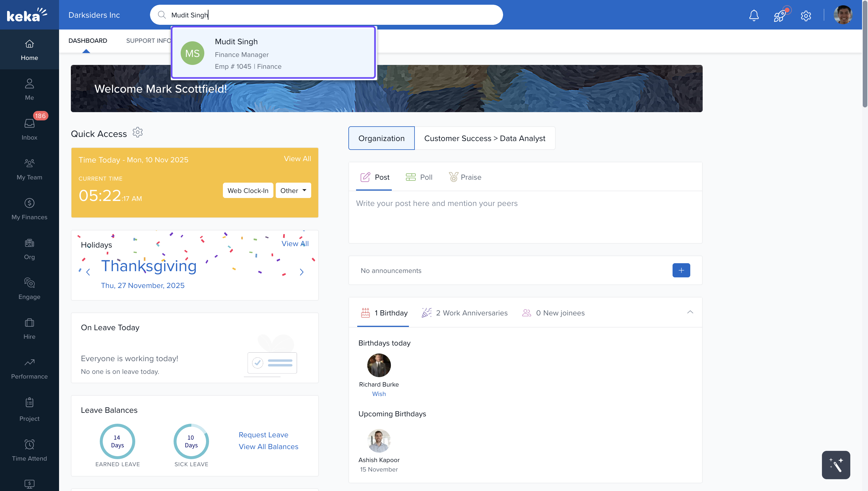Open Inbox in the sidebar
868x491 pixels.
[29, 129]
